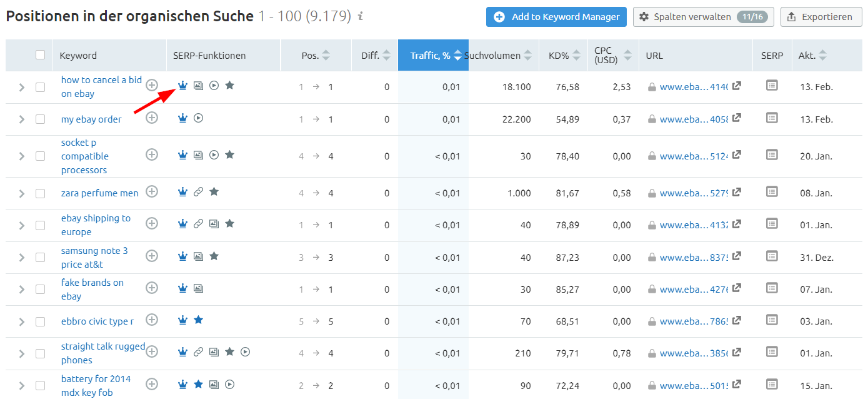This screenshot has width=868, height=399.
Task: Expand the 'battery for 2014 mdx key fob' row
Action: coord(21,386)
